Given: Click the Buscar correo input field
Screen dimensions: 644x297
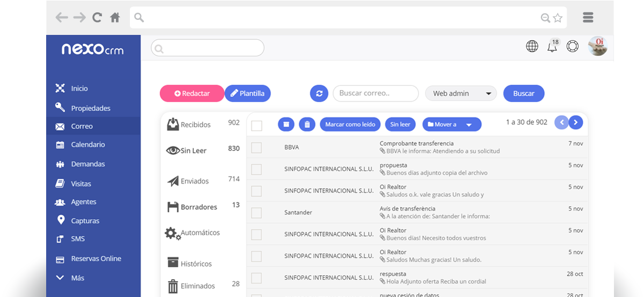Looking at the screenshot, I should [x=376, y=93].
